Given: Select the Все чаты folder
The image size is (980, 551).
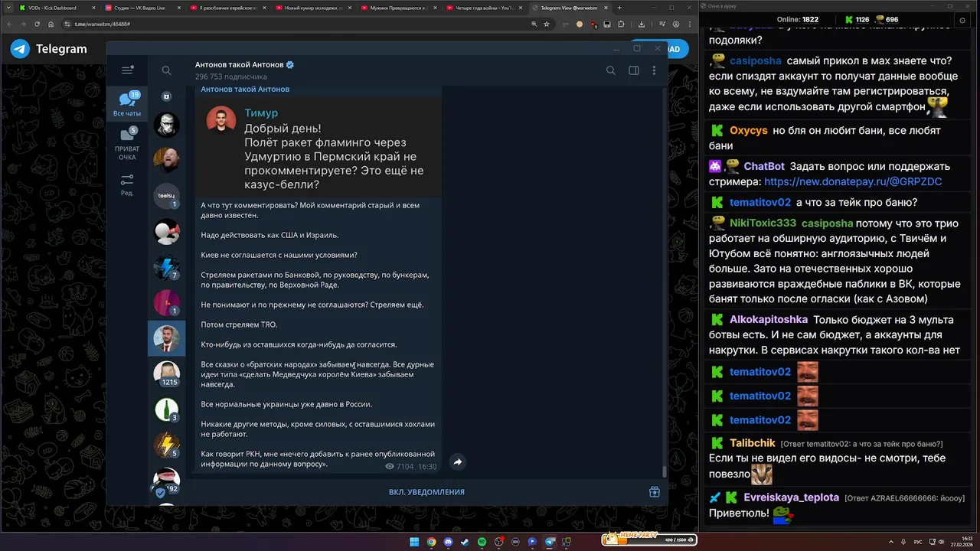Looking at the screenshot, I should 127,103.
